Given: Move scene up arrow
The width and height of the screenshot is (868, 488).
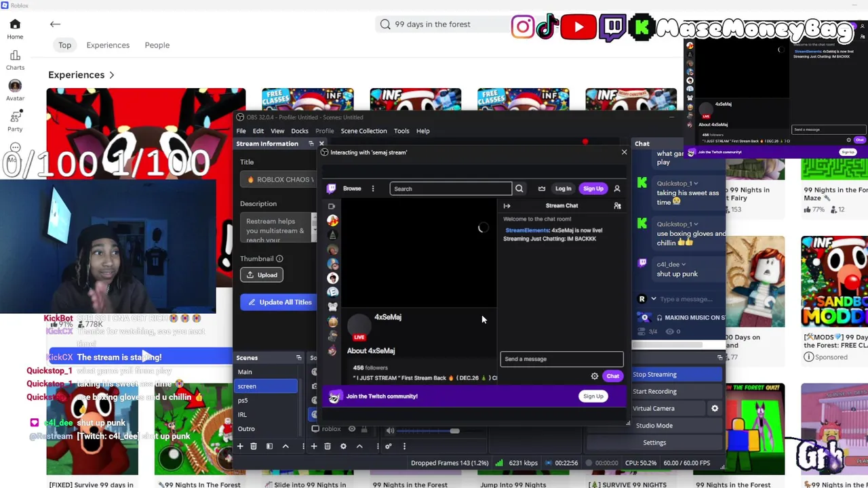Looking at the screenshot, I should 285,446.
